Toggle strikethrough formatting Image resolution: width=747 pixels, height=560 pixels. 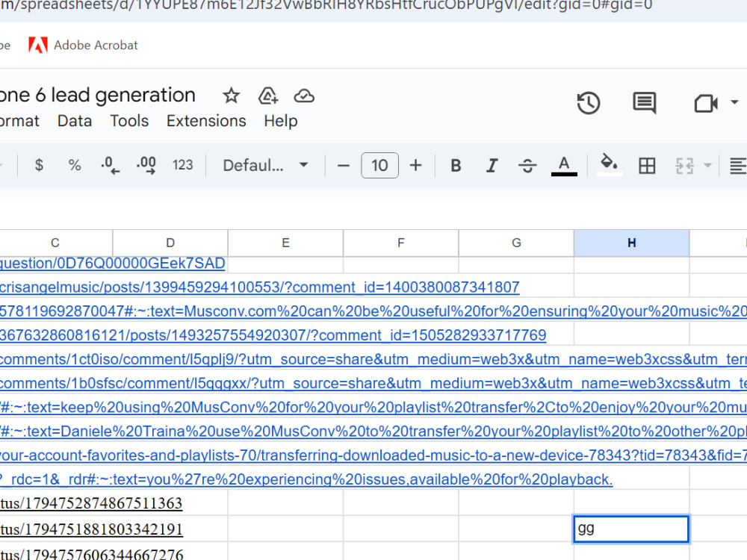(x=527, y=165)
